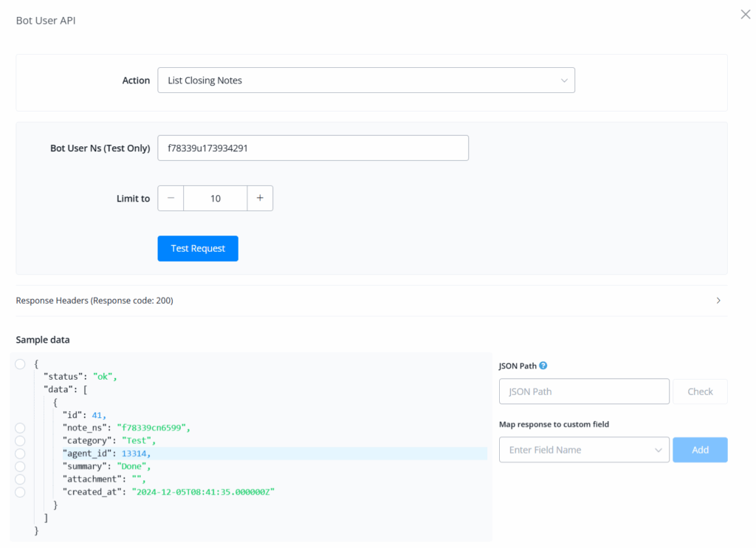Close the Bot User API dialog
This screenshot has height=548, width=756.
tap(745, 15)
